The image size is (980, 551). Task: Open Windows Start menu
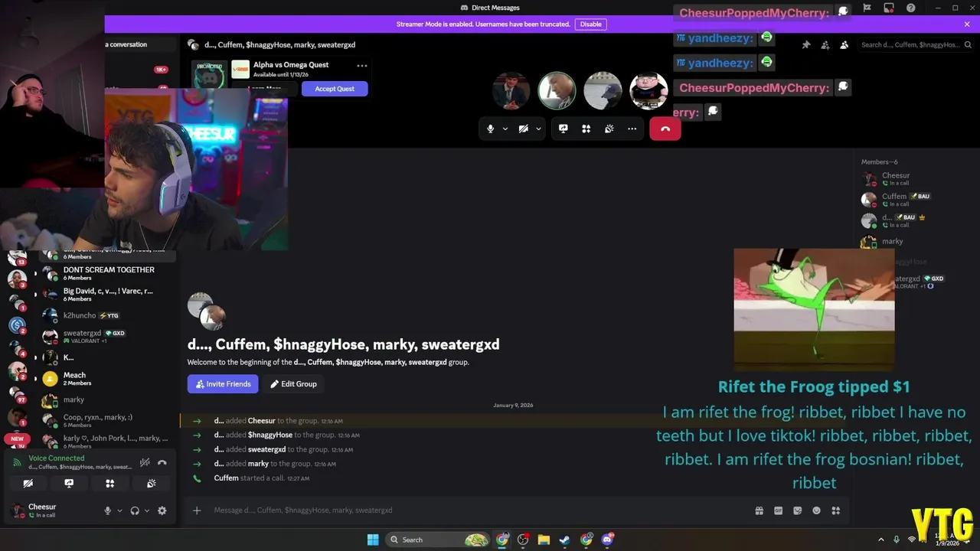pos(373,540)
